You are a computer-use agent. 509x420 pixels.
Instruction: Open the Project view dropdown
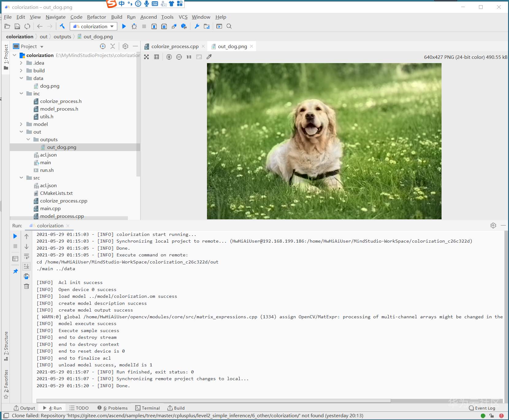click(x=42, y=47)
